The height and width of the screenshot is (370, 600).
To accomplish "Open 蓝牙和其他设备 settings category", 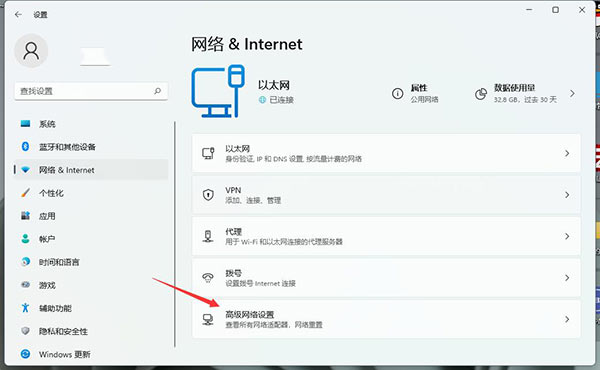I will [x=91, y=147].
